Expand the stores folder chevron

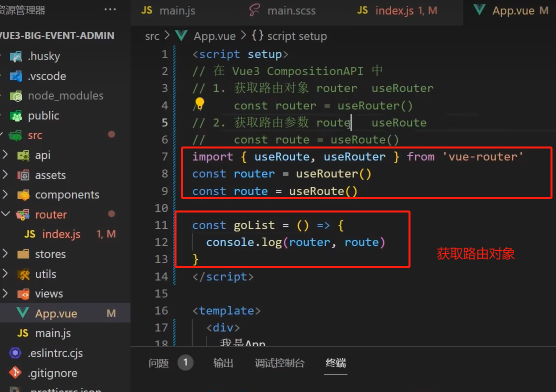(x=5, y=253)
